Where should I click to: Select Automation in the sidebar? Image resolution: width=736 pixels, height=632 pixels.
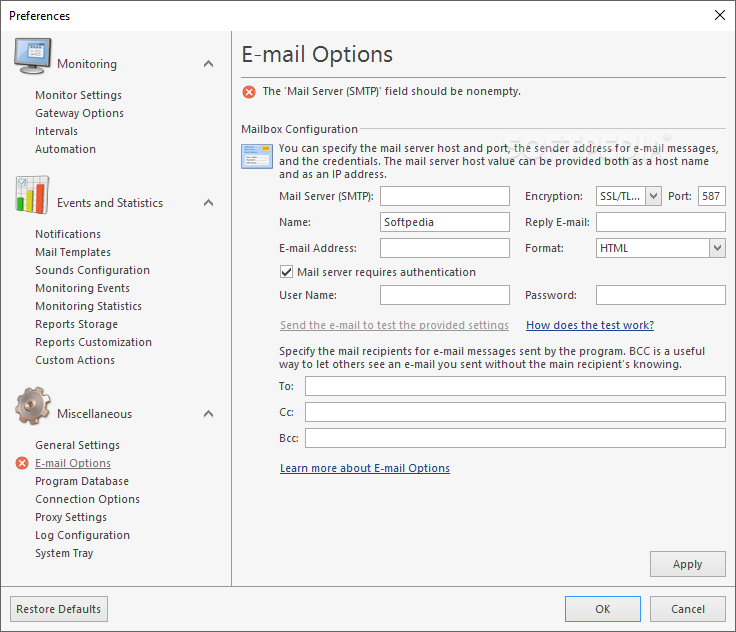(x=65, y=149)
